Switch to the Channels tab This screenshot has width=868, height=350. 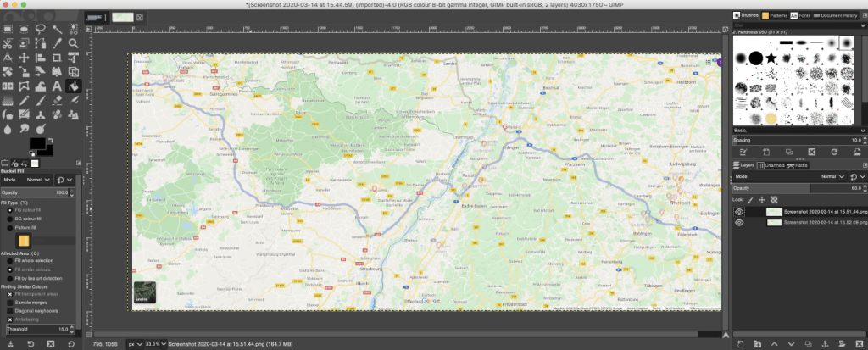771,165
